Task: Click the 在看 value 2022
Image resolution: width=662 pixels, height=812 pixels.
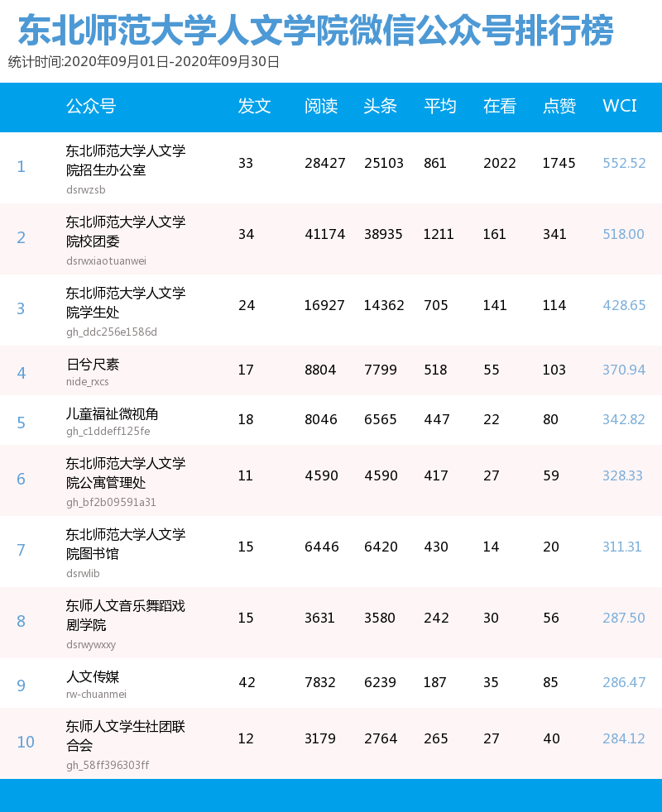Action: click(500, 163)
